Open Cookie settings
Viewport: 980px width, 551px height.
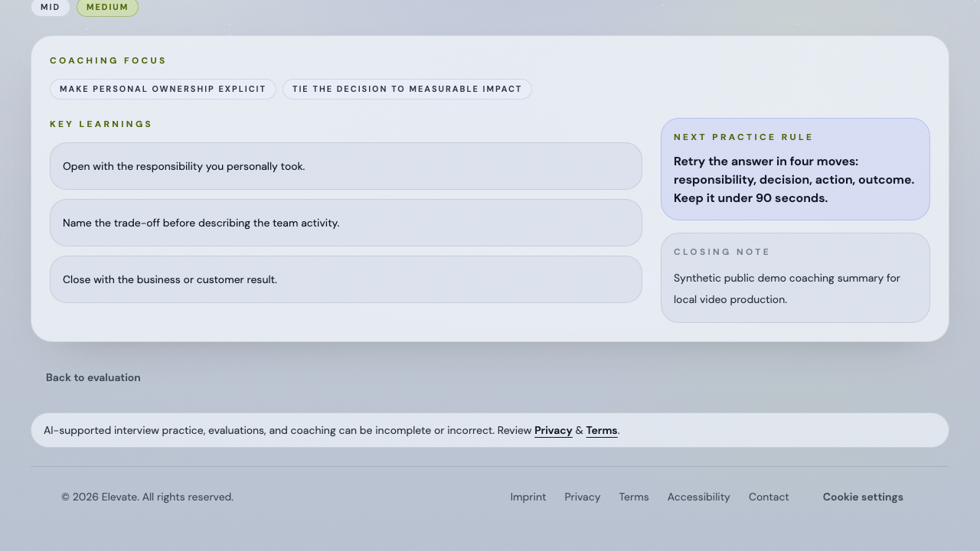tap(863, 497)
